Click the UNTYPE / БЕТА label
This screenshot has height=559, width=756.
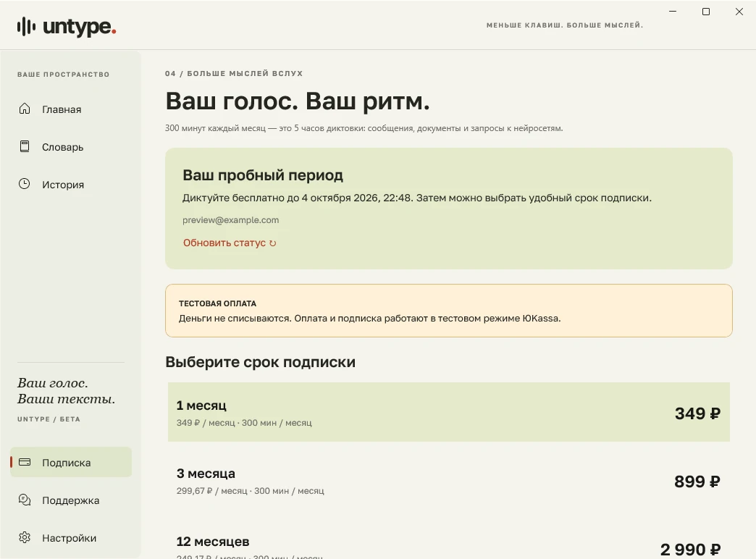49,419
